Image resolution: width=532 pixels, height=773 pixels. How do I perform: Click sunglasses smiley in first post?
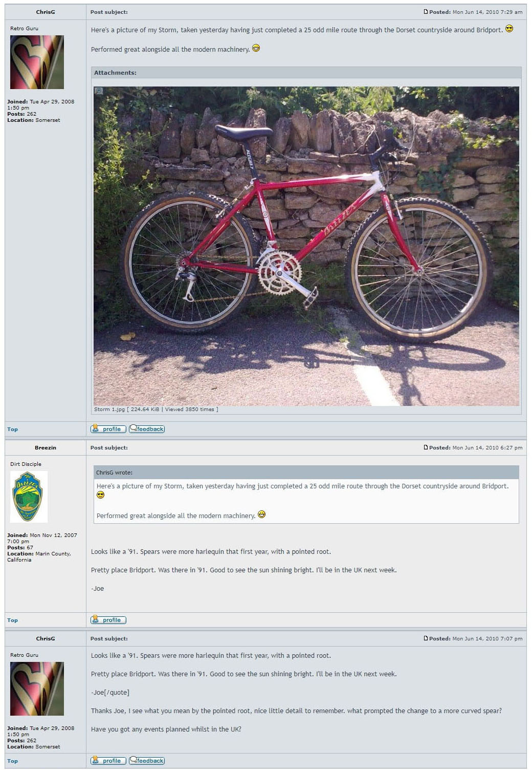pyautogui.click(x=509, y=29)
